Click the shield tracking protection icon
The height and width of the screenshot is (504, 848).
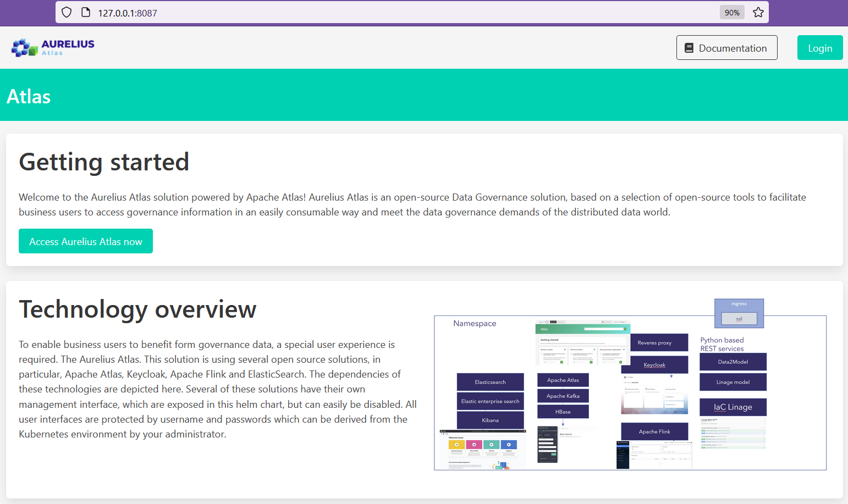[x=67, y=13]
